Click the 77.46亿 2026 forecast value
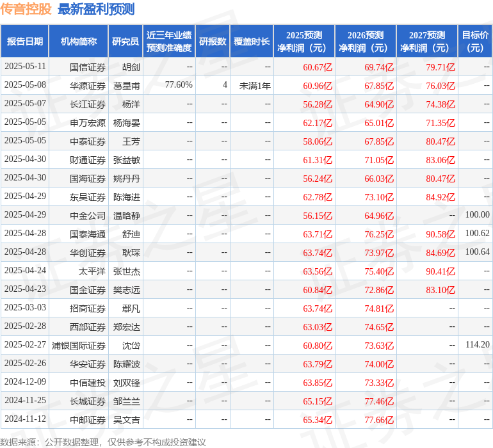 click(379, 401)
